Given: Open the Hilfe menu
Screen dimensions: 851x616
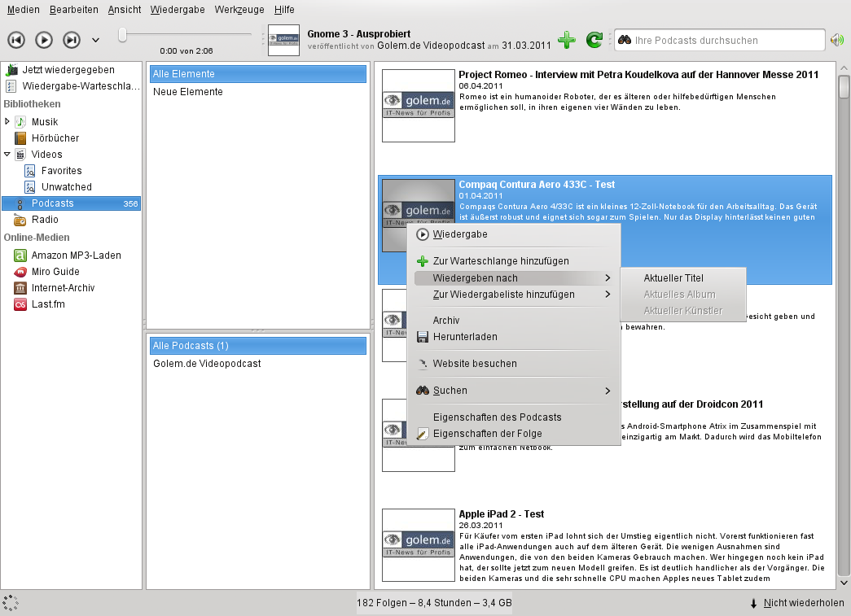Looking at the screenshot, I should click(x=284, y=10).
